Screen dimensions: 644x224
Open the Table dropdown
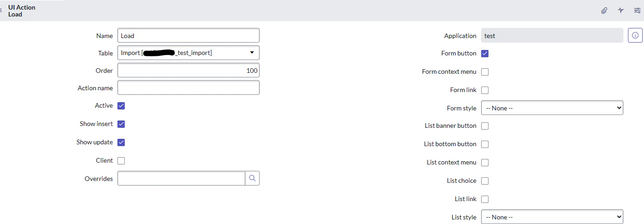pos(189,53)
